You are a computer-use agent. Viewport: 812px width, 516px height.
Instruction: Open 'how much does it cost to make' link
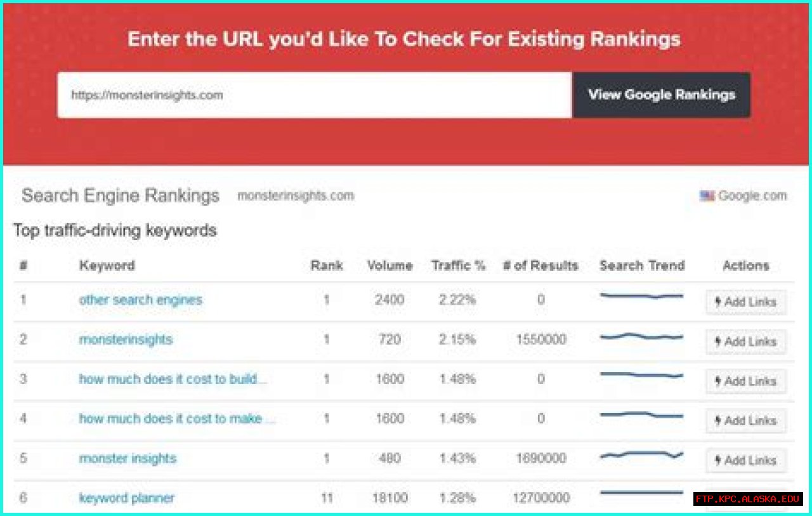pyautogui.click(x=178, y=418)
